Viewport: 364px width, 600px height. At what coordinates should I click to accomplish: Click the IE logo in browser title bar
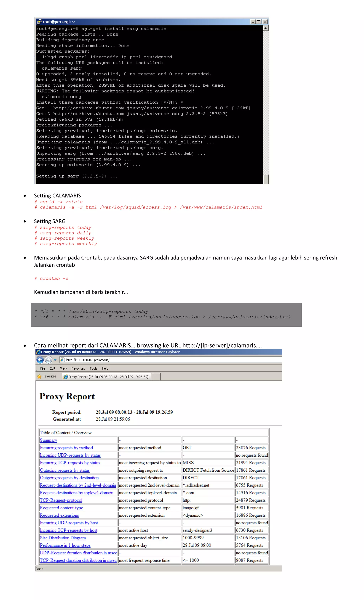tap(38, 352)
